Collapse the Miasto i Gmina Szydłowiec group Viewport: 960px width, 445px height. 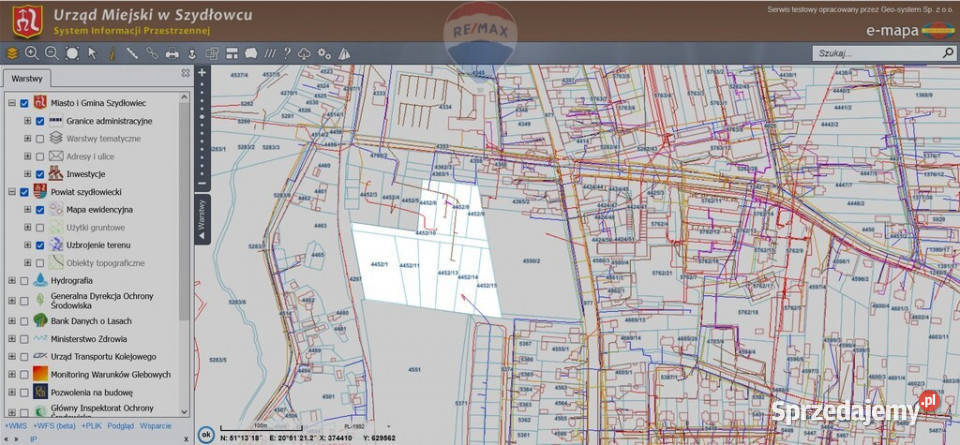pyautogui.click(x=11, y=103)
